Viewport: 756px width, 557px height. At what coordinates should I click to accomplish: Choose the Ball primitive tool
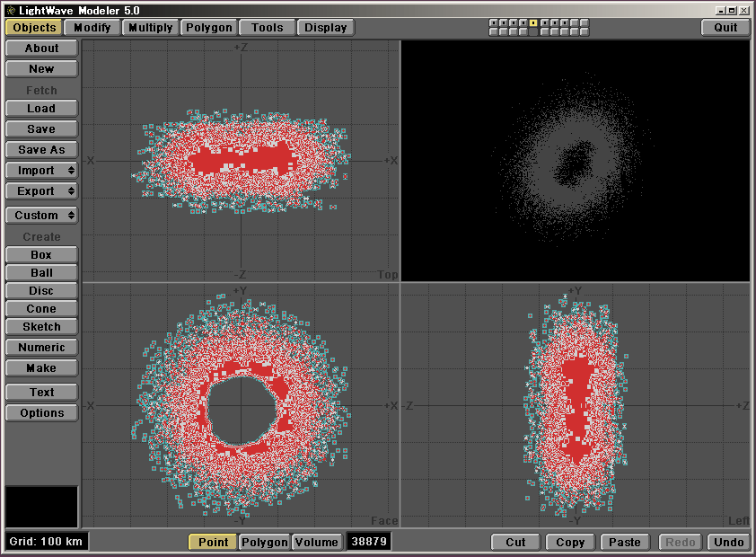41,273
